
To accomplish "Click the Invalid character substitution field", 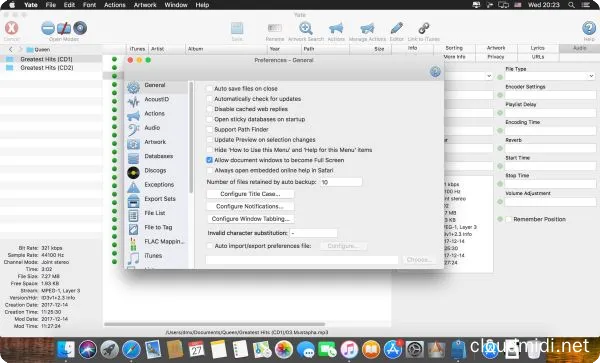I will pyautogui.click(x=313, y=233).
